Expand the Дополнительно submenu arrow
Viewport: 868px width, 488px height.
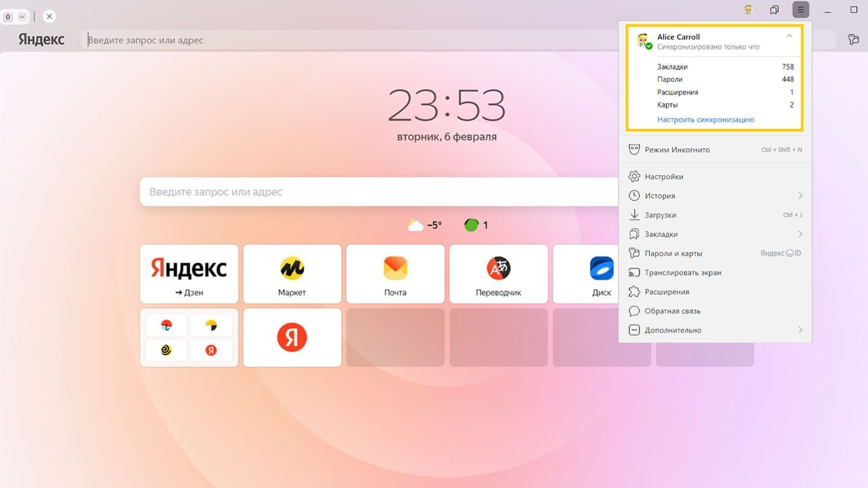(800, 330)
